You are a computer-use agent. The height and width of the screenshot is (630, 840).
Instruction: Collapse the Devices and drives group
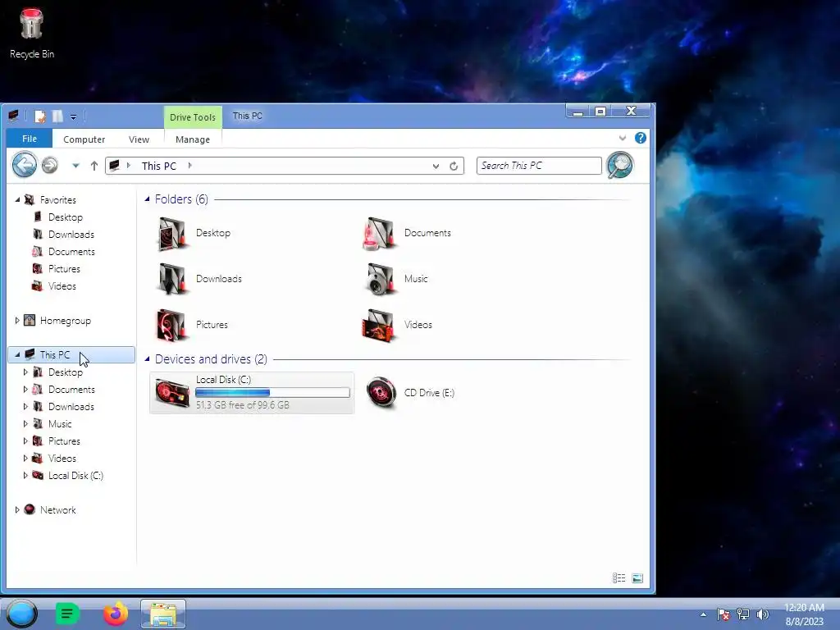147,358
